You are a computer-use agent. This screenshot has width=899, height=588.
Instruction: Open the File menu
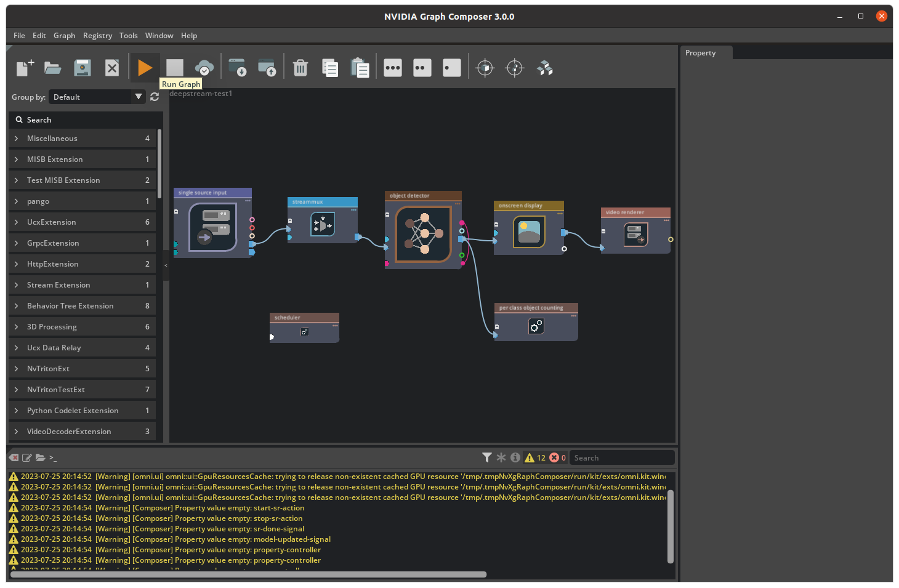(20, 36)
